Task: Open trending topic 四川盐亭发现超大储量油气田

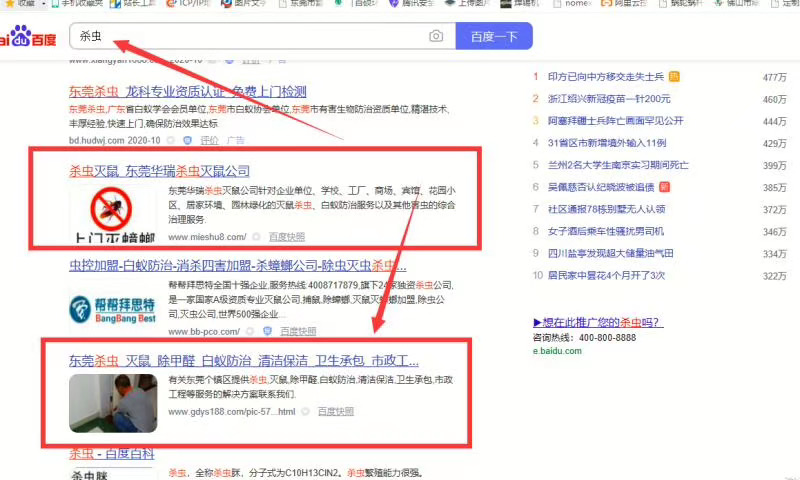Action: tap(611, 253)
